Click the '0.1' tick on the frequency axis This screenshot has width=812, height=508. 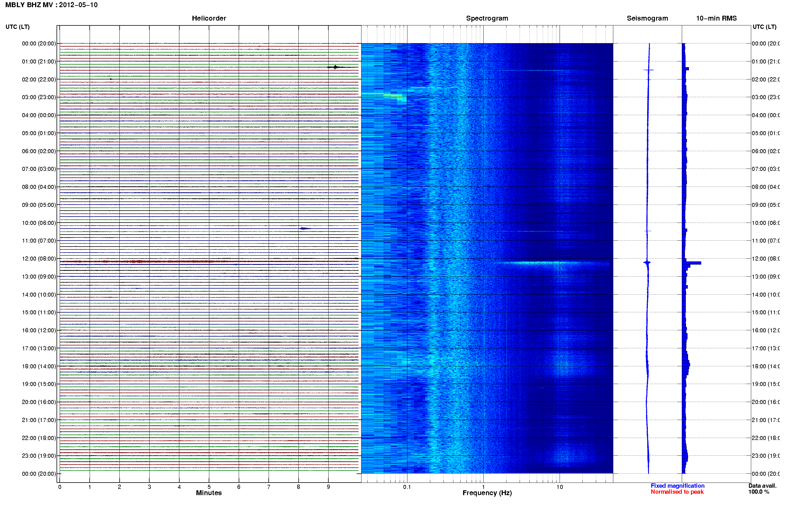pyautogui.click(x=407, y=487)
